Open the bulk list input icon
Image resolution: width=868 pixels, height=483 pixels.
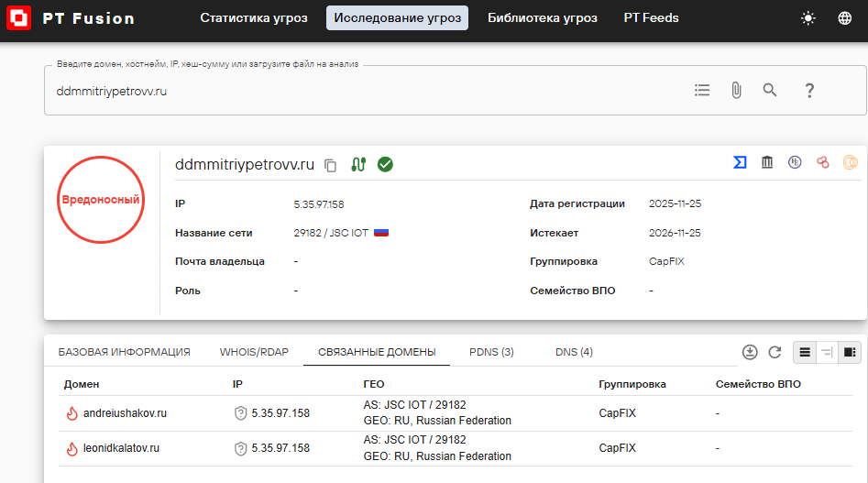click(x=702, y=90)
